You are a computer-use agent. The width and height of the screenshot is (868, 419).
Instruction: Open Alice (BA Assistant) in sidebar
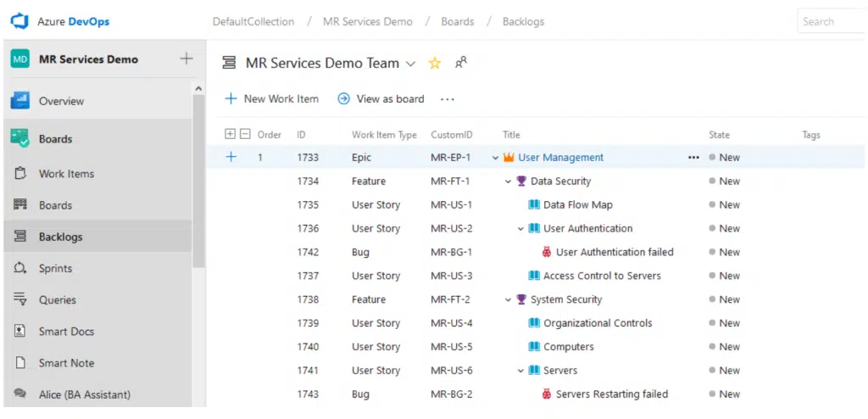pyautogui.click(x=84, y=394)
